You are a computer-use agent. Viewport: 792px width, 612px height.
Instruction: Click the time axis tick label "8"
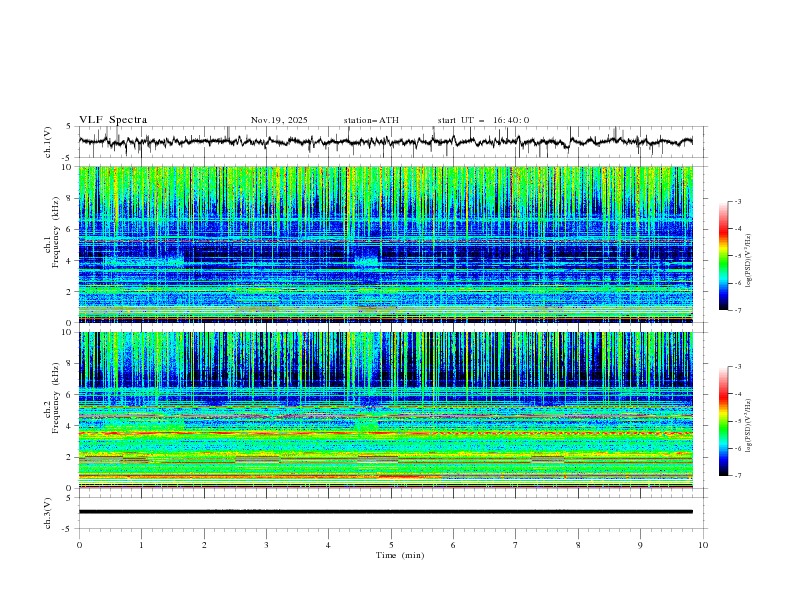578,545
